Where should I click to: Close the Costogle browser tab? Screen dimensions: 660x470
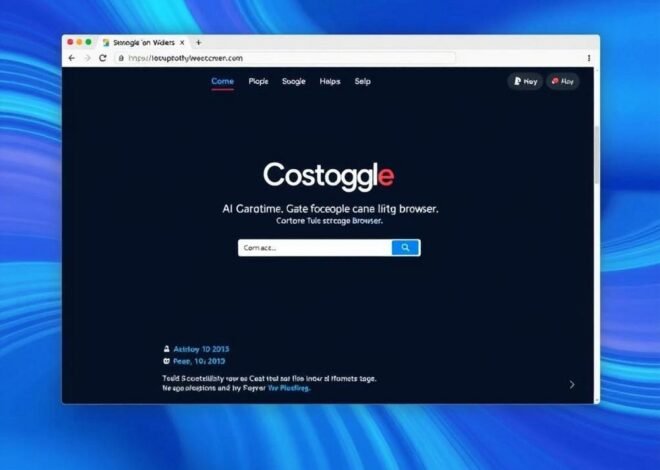(182, 42)
